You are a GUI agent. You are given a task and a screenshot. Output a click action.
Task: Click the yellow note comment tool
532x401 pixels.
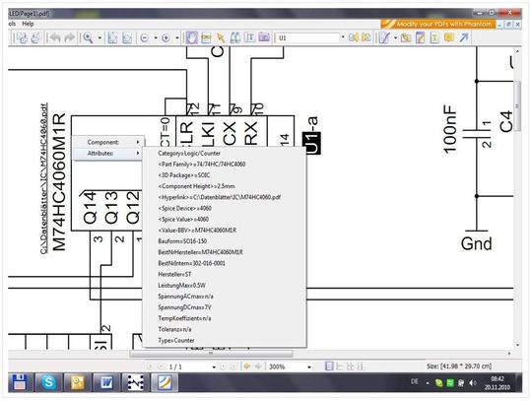coord(449,37)
